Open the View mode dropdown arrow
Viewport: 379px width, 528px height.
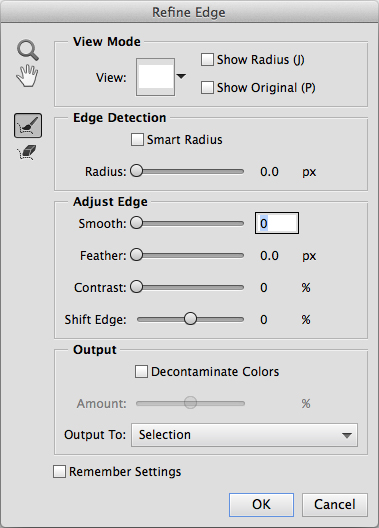181,76
